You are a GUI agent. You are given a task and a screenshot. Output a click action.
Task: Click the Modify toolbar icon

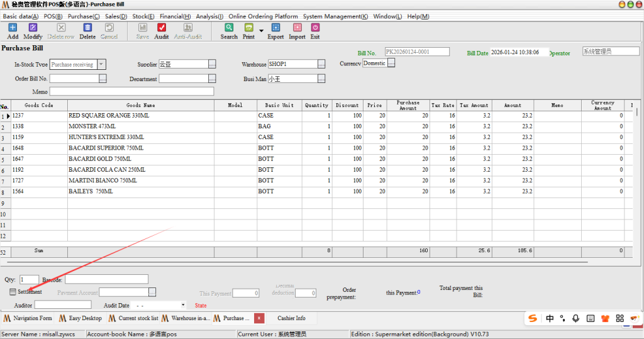[x=33, y=28]
